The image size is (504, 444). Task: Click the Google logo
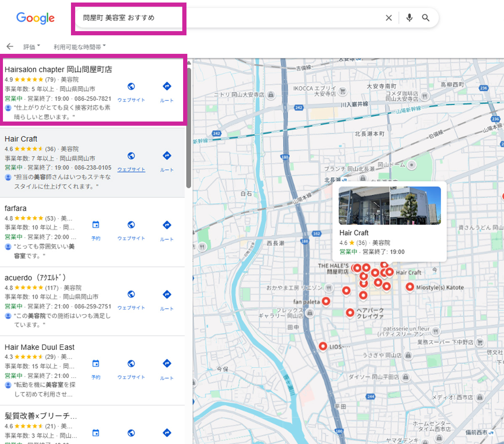tap(36, 18)
